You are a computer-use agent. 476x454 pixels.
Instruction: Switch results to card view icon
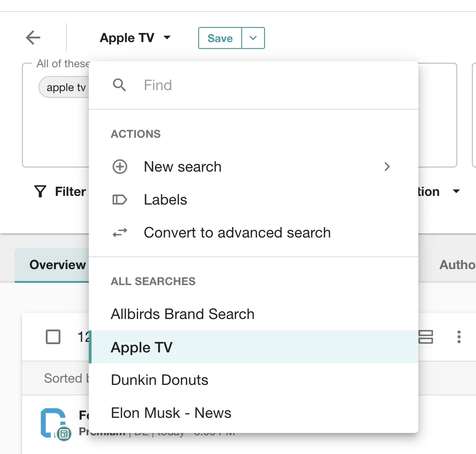pyautogui.click(x=426, y=337)
